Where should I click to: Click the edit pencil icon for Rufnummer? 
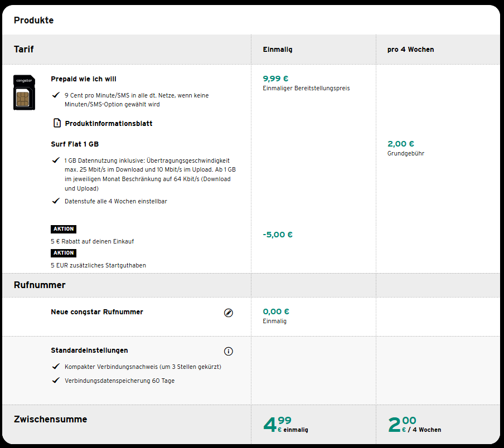tap(228, 313)
